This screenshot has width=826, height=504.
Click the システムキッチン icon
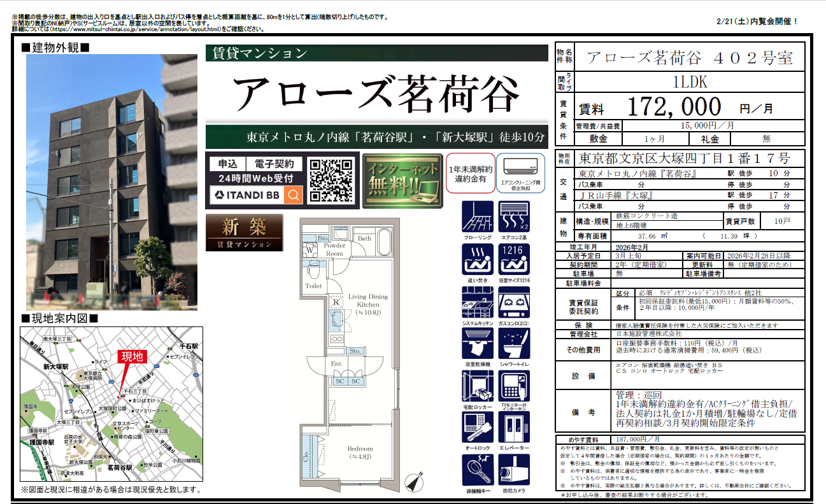coord(477,302)
